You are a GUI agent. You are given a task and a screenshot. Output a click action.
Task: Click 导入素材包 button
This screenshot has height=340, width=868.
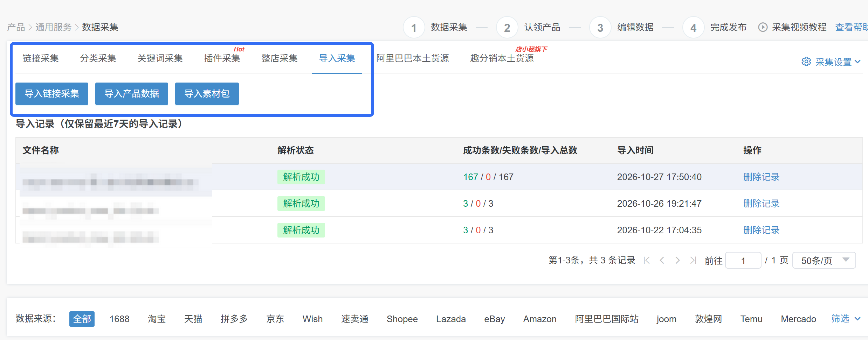207,94
